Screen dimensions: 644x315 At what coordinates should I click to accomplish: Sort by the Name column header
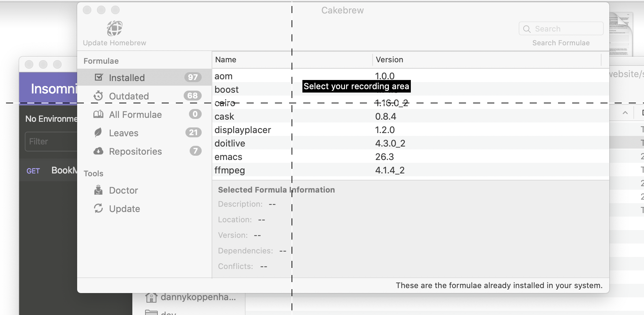coord(292,60)
